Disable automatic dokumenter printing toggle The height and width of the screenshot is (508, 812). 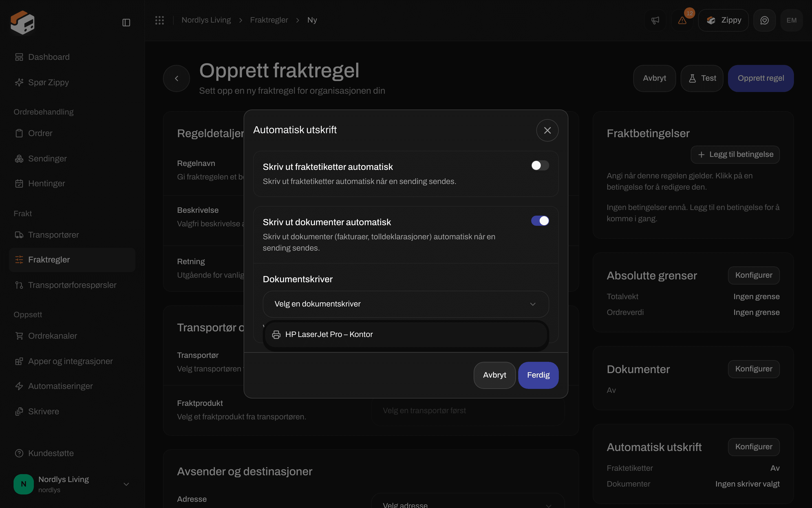[x=540, y=221]
